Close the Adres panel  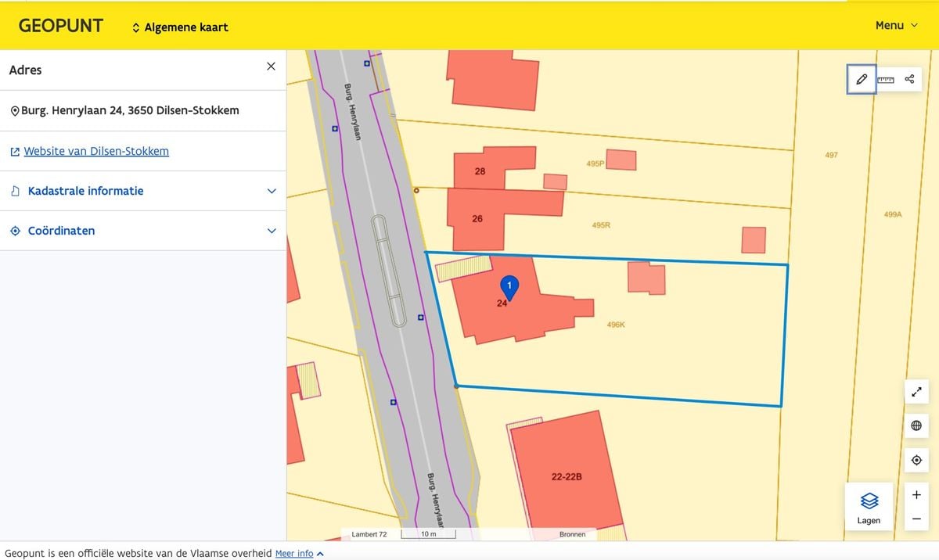(271, 66)
